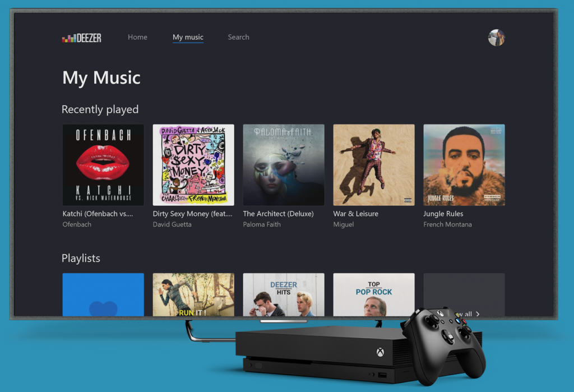Open the Home tab

click(138, 37)
